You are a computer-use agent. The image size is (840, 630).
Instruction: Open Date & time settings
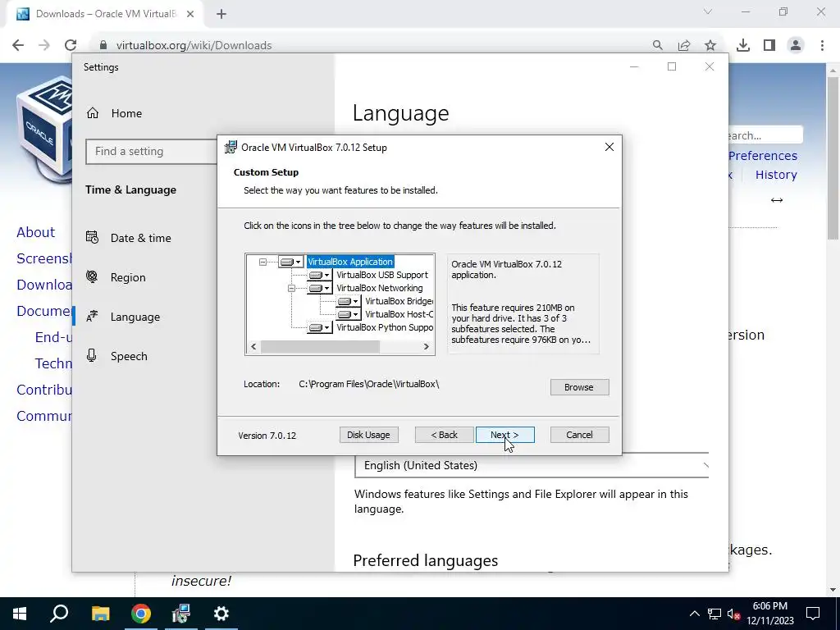click(140, 238)
